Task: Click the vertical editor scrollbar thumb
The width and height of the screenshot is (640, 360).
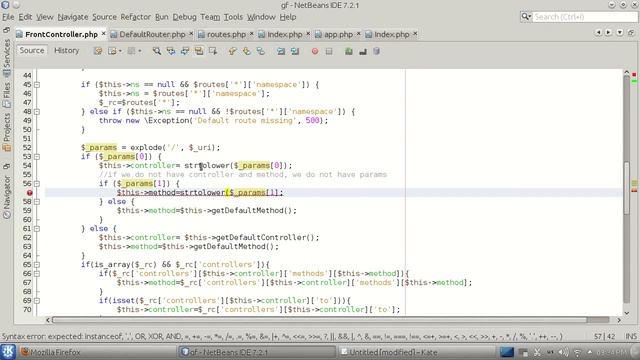Action: (x=627, y=187)
